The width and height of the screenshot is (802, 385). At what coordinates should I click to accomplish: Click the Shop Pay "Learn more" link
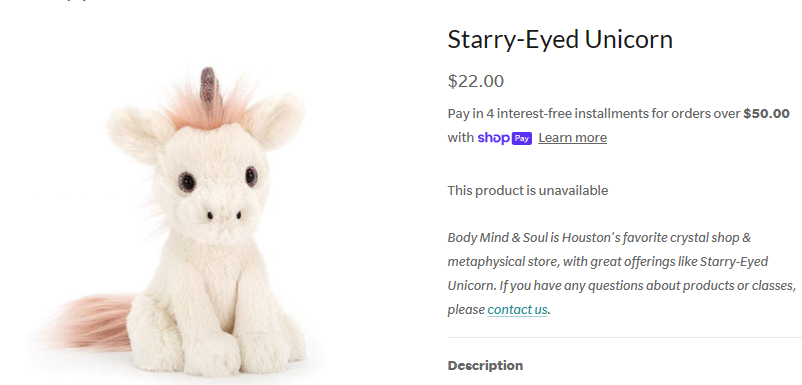pyautogui.click(x=572, y=138)
